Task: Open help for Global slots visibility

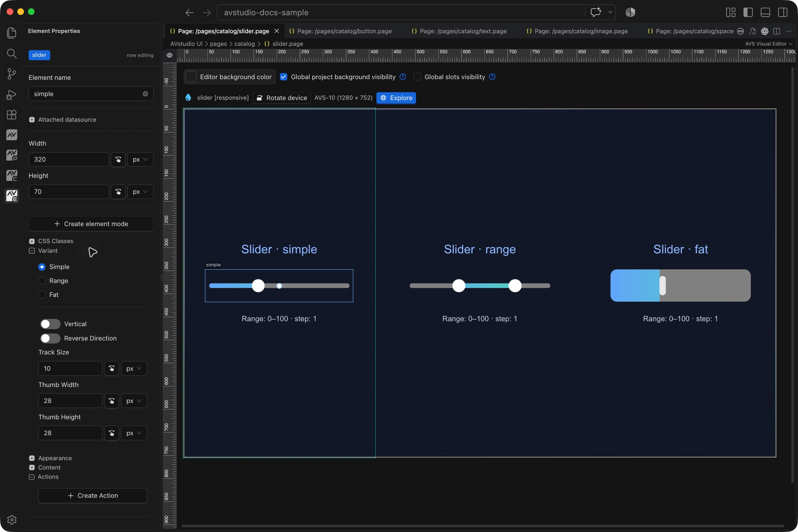Action: [492, 77]
